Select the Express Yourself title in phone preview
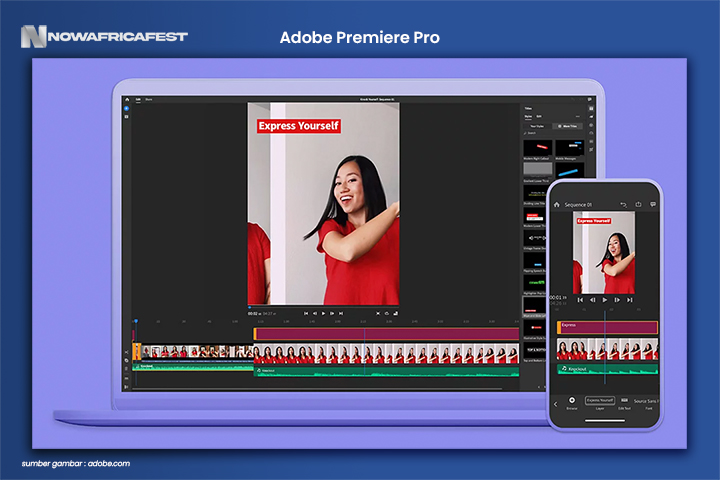Viewport: 720px width, 480px height. pos(594,221)
